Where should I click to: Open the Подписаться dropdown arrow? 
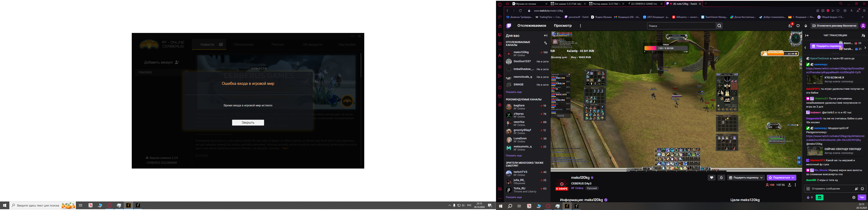tap(793, 178)
